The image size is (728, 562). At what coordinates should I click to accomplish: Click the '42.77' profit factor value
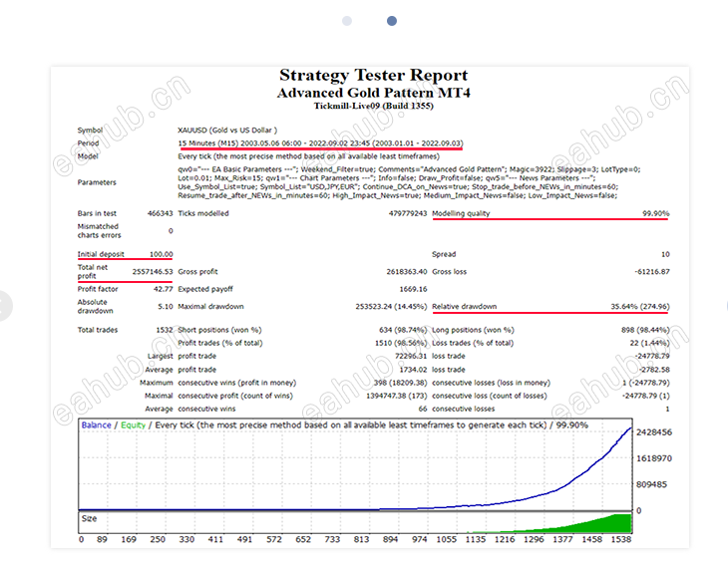point(163,289)
